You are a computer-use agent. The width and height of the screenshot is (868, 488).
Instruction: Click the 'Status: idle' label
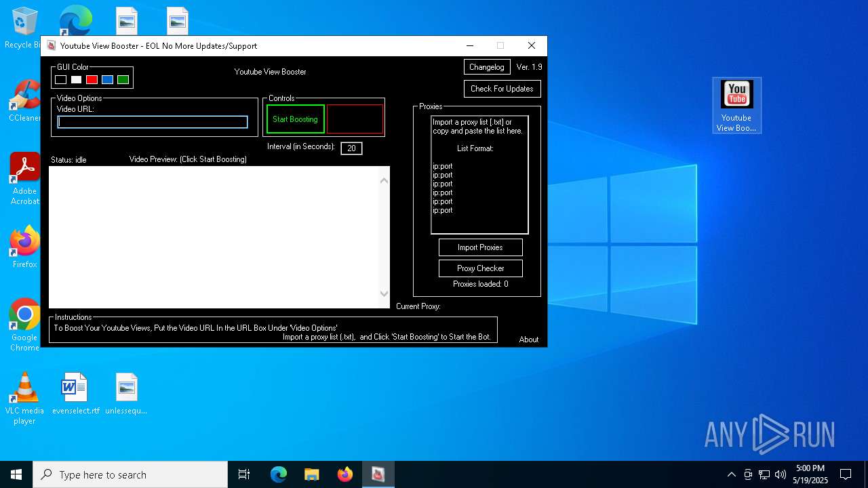[x=68, y=160]
